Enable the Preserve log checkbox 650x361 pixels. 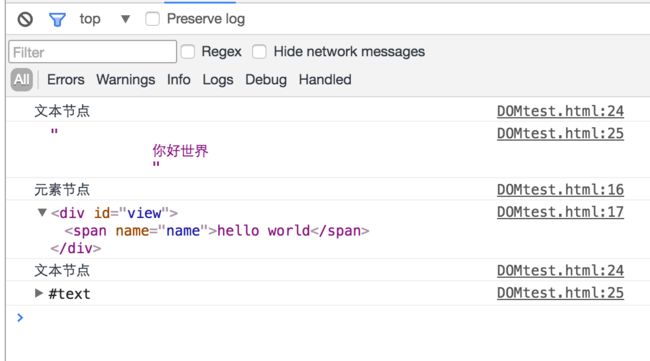click(152, 19)
